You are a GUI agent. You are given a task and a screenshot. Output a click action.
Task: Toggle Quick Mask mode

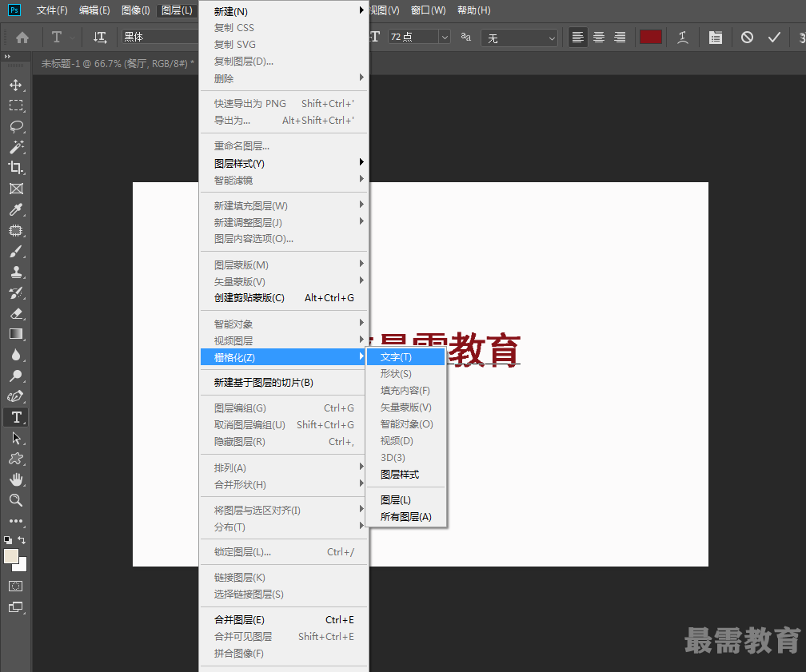[16, 587]
